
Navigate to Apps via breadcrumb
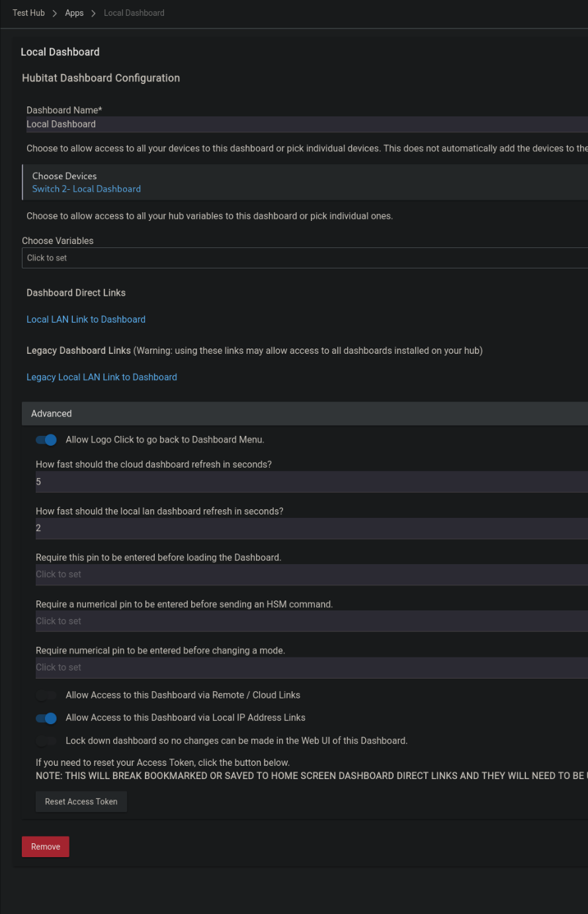click(x=74, y=13)
